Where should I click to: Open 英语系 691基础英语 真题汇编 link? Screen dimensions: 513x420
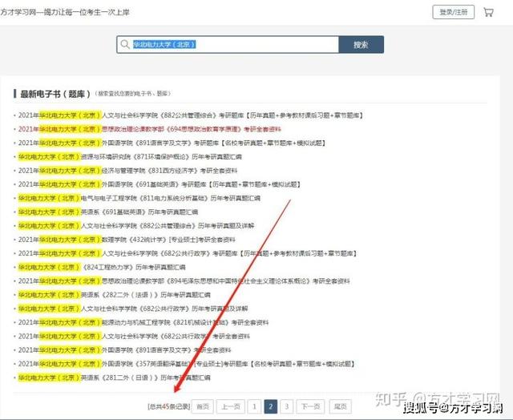108,212
